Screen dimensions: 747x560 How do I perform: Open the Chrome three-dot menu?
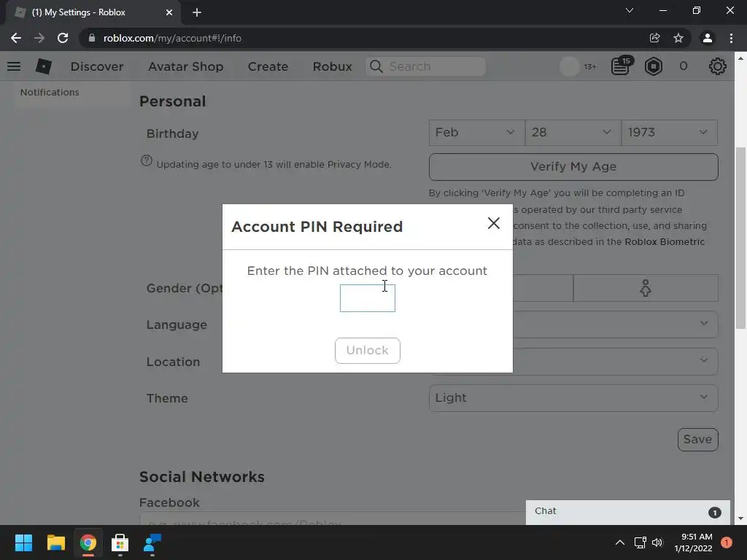click(x=731, y=38)
